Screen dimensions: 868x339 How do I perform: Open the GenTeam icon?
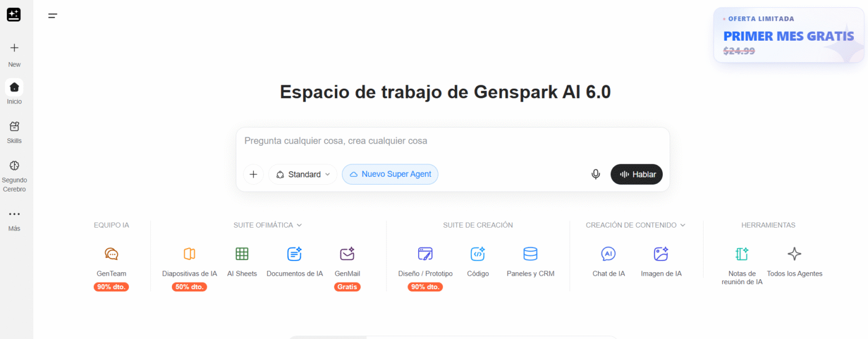pos(111,254)
